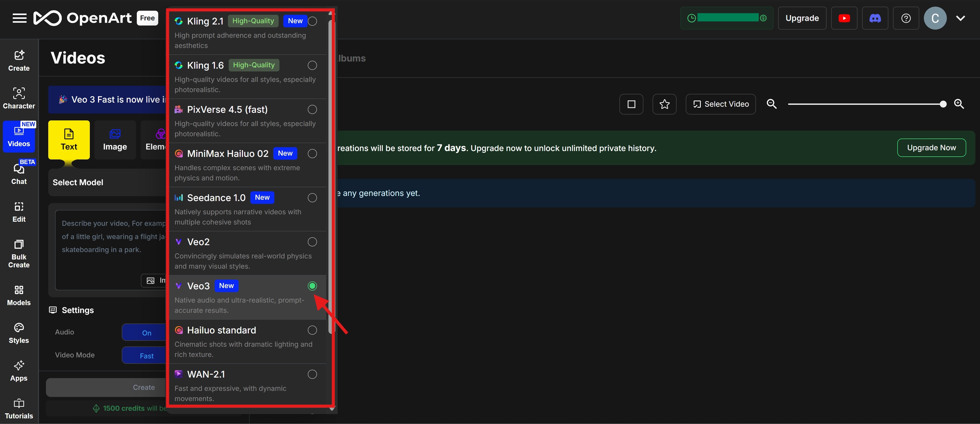Click the PixVerse 4.5 (fast) model name

227,109
